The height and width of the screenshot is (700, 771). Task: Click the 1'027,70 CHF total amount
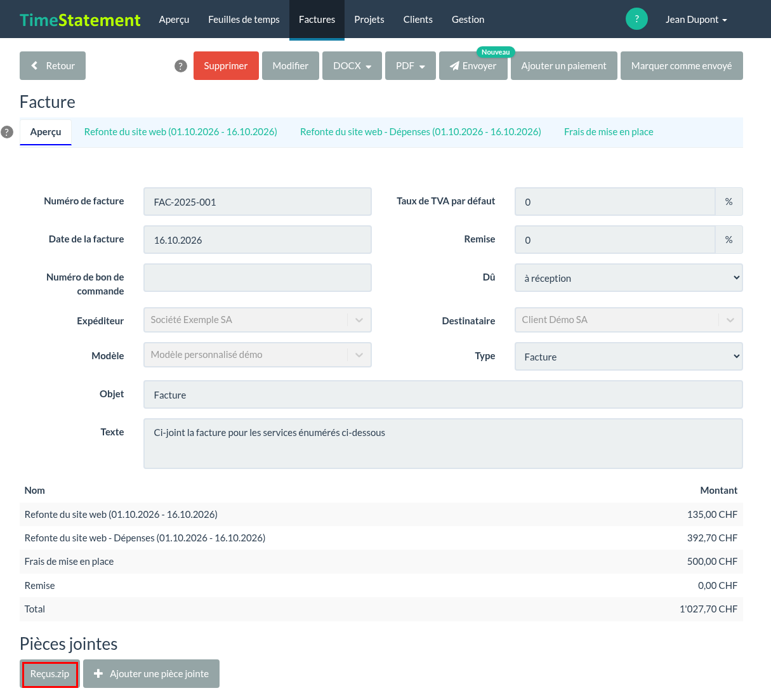tap(708, 609)
